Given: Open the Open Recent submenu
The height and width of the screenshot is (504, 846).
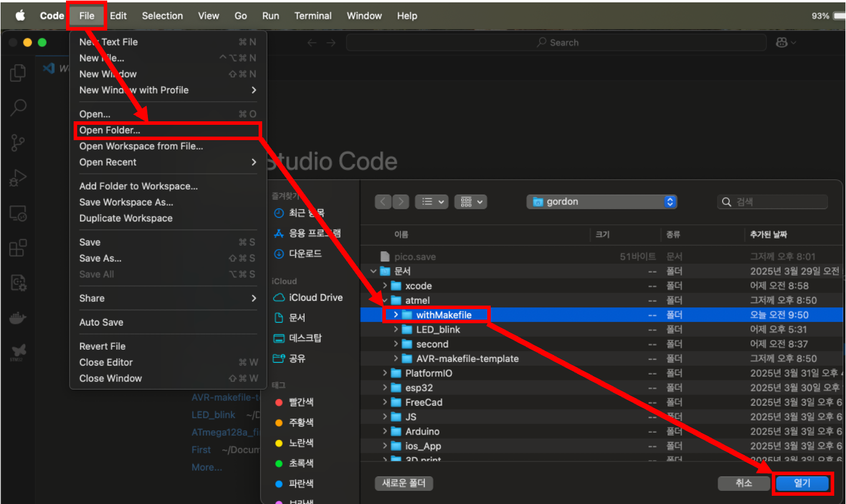Looking at the screenshot, I should [x=167, y=162].
